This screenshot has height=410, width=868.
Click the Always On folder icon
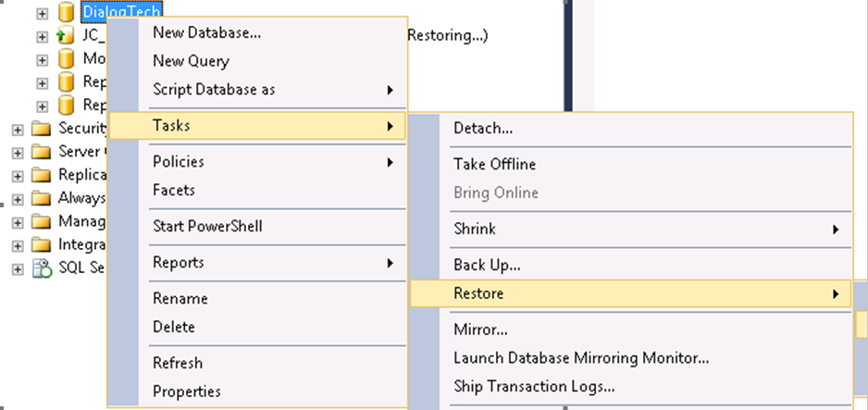tap(41, 198)
